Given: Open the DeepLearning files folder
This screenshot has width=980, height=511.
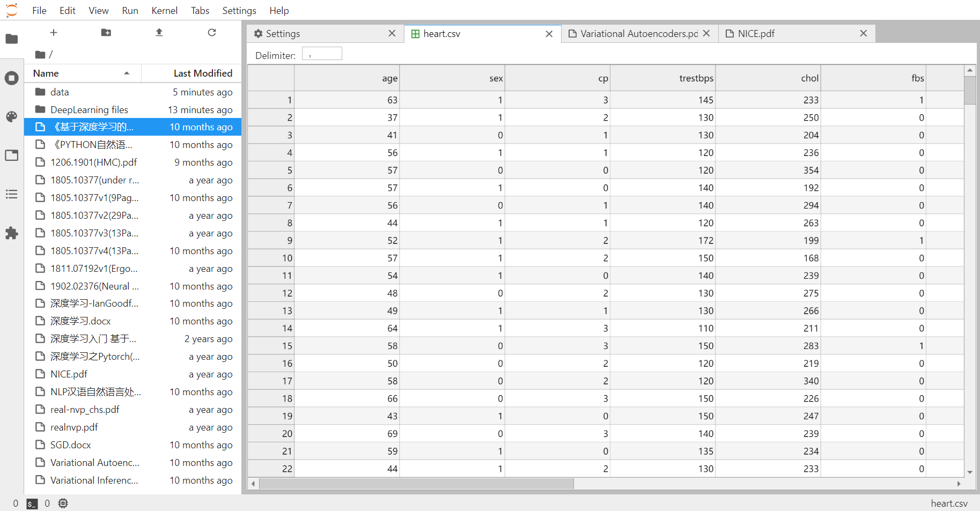Looking at the screenshot, I should pyautogui.click(x=89, y=109).
